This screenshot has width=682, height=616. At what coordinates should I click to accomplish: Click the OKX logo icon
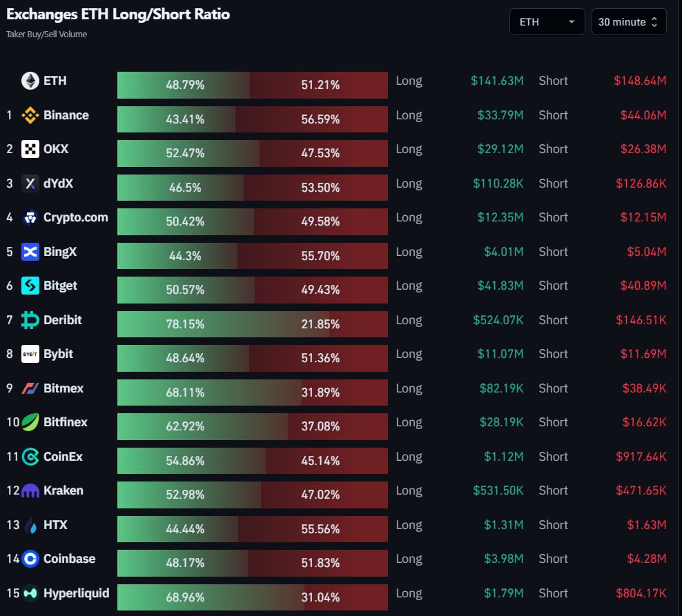tap(30, 149)
